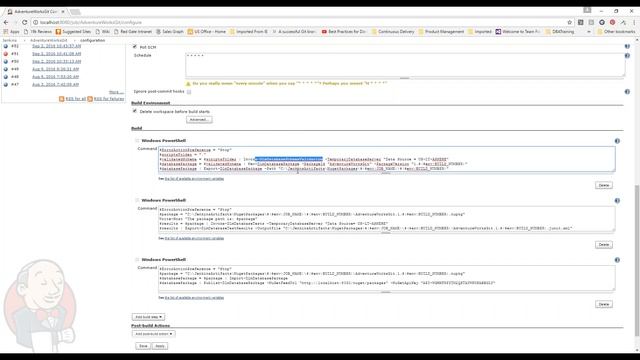Click the red status ball of build #51

pos(6,54)
